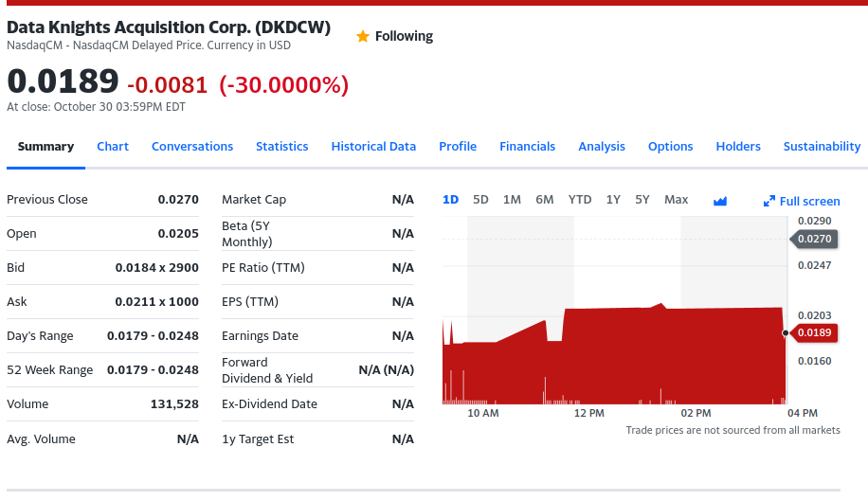Click the Market Cap label
Viewport: 868px width, 501px height.
254,200
